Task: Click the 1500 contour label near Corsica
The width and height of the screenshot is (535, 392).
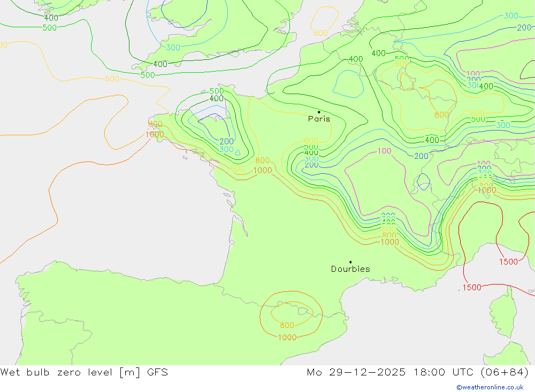Action: pos(471,287)
